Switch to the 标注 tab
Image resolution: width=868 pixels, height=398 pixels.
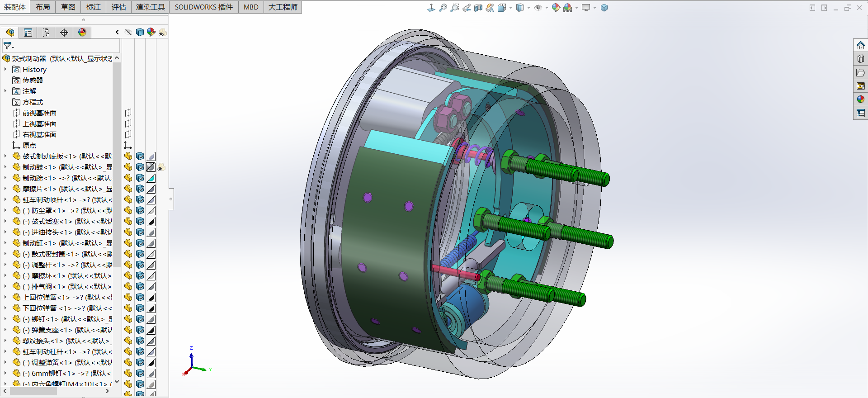coord(94,7)
